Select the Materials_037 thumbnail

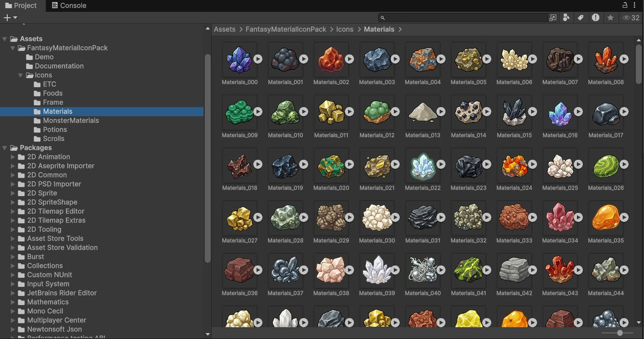point(285,270)
